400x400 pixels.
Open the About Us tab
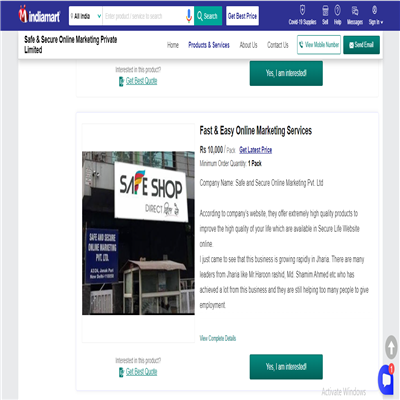pos(248,45)
